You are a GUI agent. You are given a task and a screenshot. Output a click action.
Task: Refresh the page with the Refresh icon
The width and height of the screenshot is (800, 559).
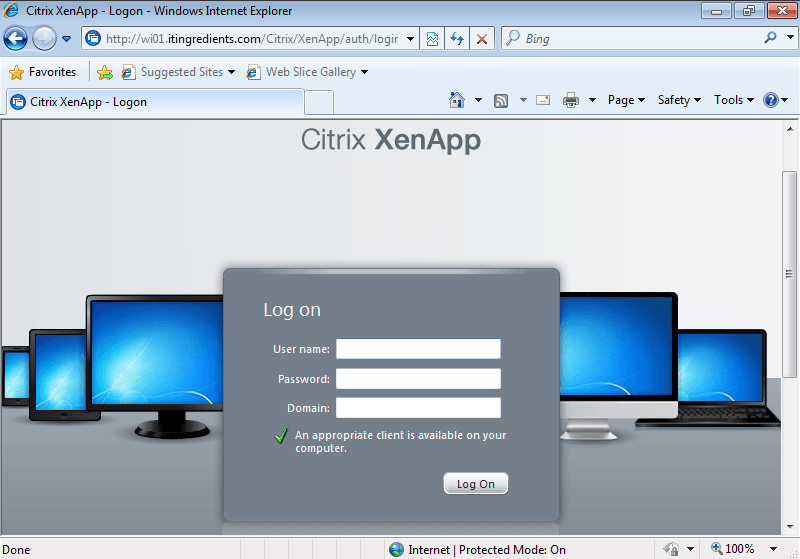click(x=457, y=39)
